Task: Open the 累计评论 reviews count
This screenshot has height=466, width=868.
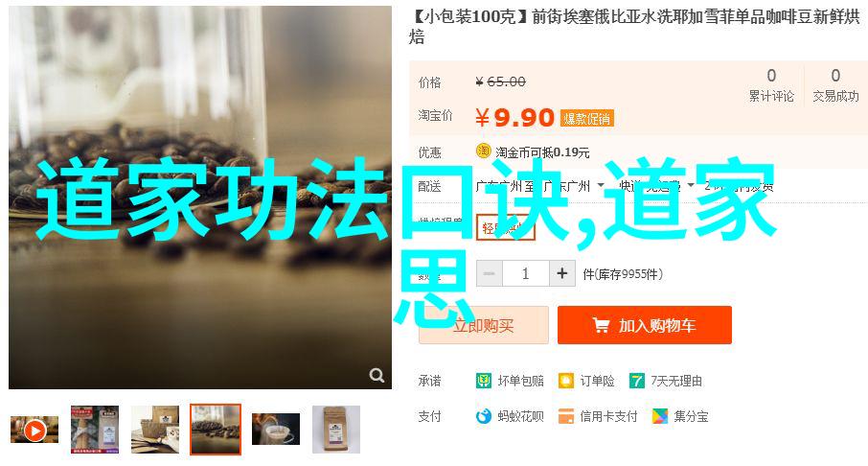Action: (771, 85)
